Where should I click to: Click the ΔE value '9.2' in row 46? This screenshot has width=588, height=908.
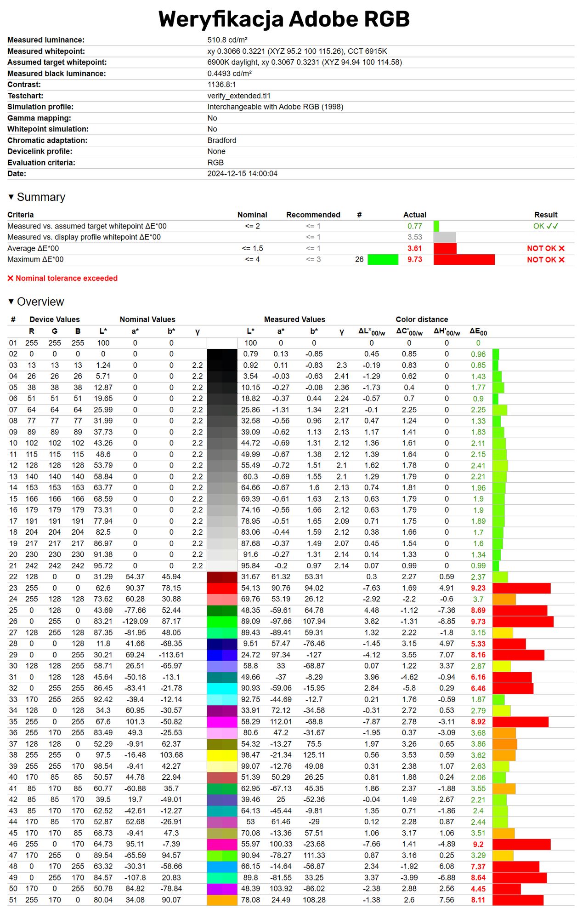tap(478, 844)
